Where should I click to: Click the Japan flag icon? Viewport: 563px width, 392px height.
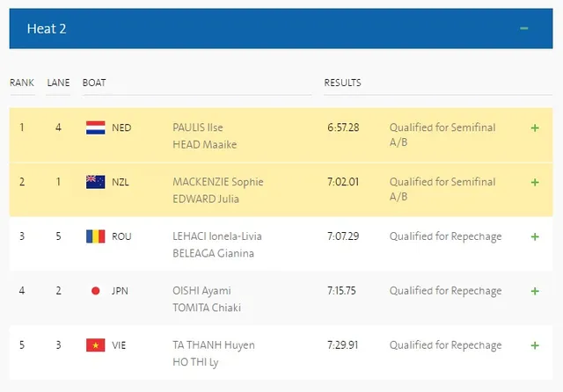click(x=96, y=291)
